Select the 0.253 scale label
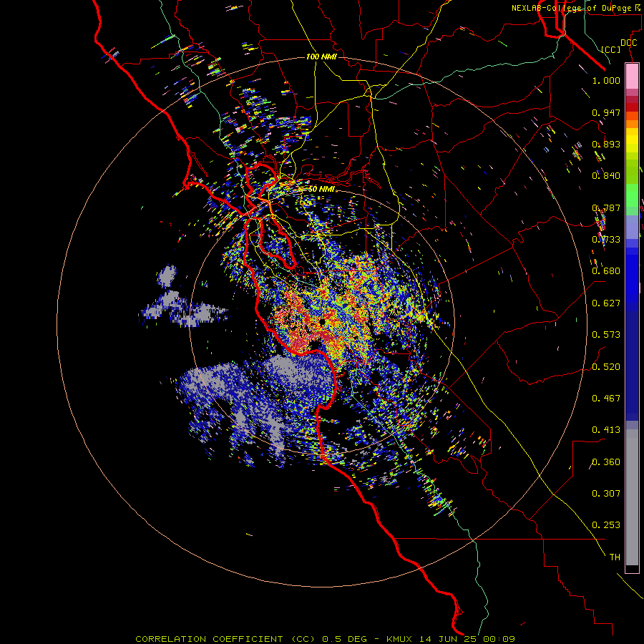 [606, 525]
